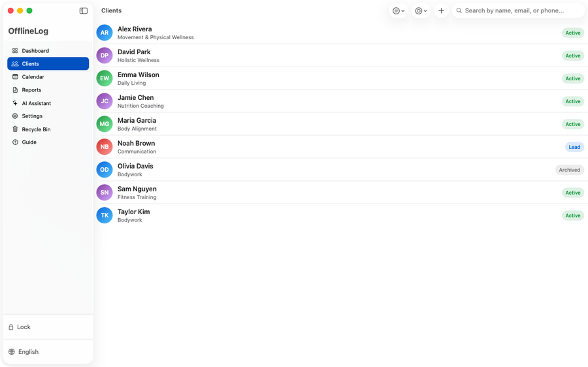Click the magnifying glass search icon
The height and width of the screenshot is (367, 588).
tap(459, 11)
